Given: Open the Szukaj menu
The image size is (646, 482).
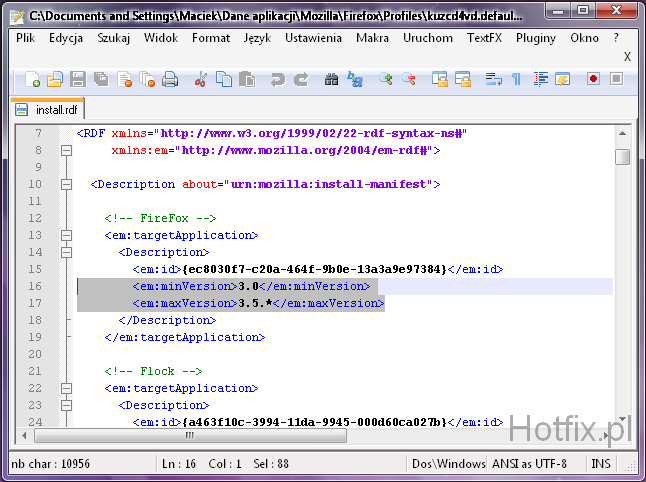Looking at the screenshot, I should click(x=114, y=38).
